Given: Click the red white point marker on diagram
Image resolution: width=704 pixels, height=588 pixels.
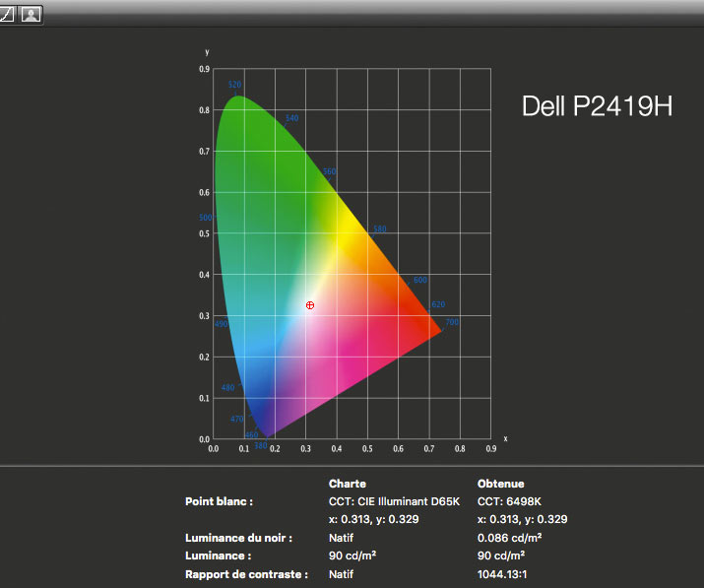Looking at the screenshot, I should point(310,305).
